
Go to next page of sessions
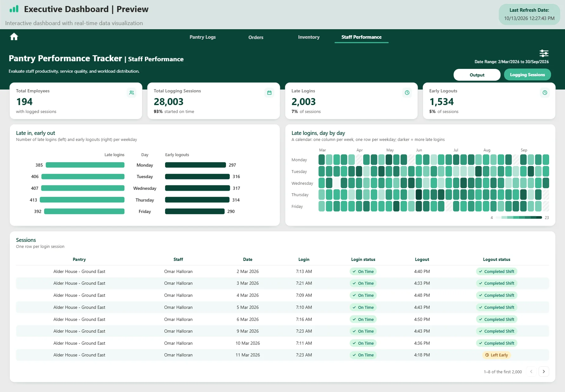[x=544, y=371]
